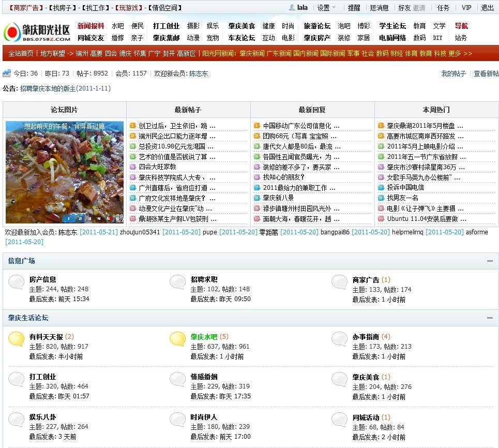Open the 肇庆美食 nav item

pos(241,26)
